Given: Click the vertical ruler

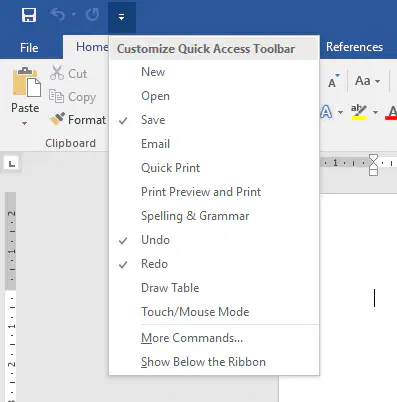Looking at the screenshot, I should click(11, 297).
